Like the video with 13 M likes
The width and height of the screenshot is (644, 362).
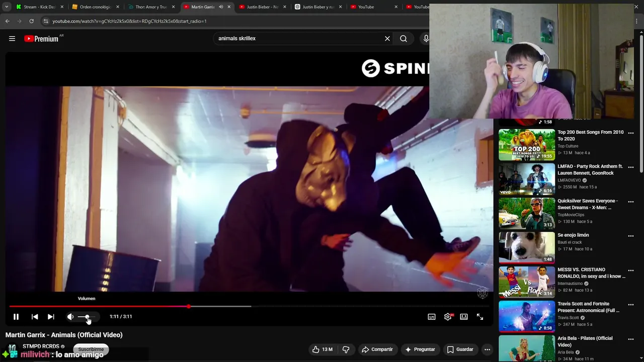tap(322, 349)
